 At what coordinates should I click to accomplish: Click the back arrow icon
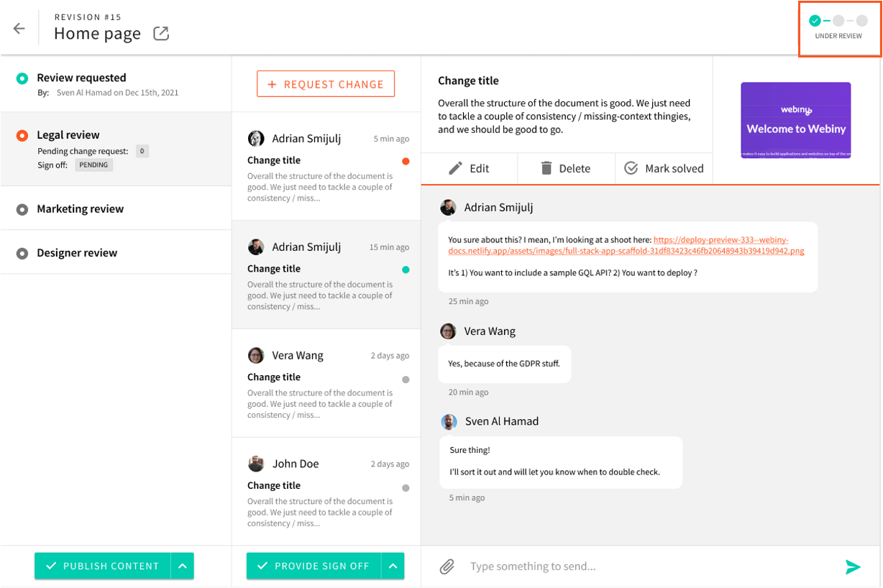(19, 29)
